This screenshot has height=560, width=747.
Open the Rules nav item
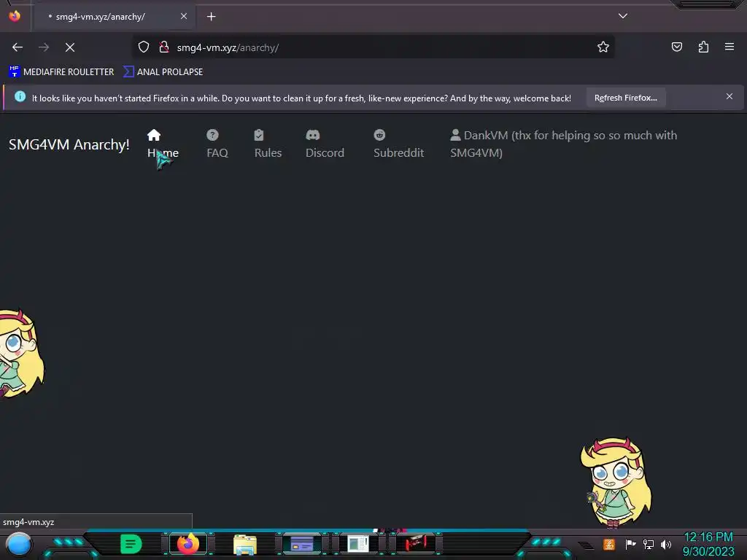pos(268,144)
